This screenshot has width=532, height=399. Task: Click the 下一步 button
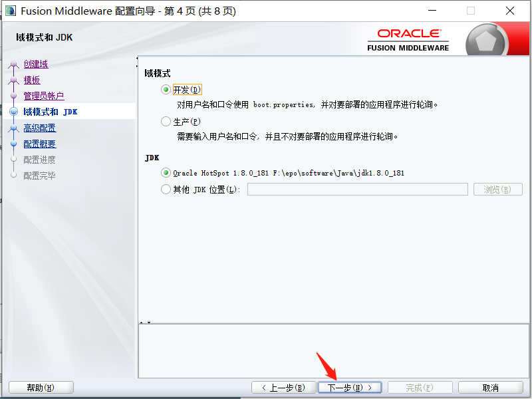349,386
